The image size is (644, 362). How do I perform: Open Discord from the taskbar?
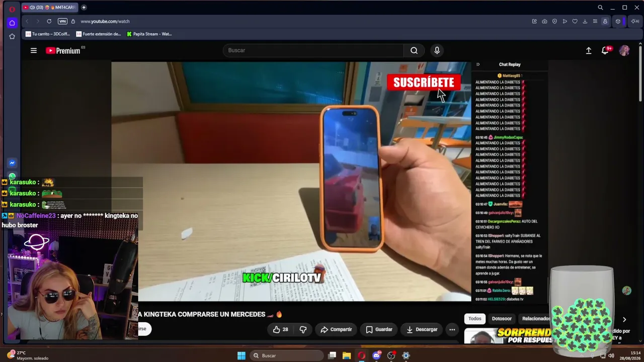[x=376, y=355]
